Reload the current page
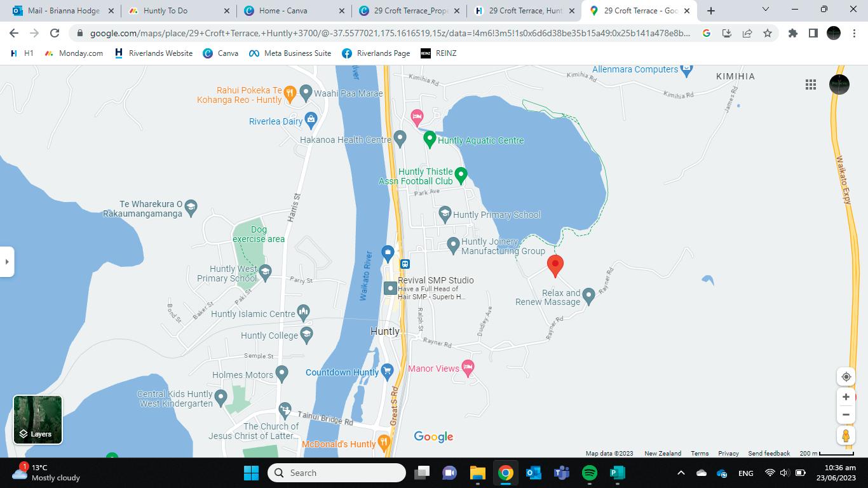The height and width of the screenshot is (488, 868). click(55, 33)
